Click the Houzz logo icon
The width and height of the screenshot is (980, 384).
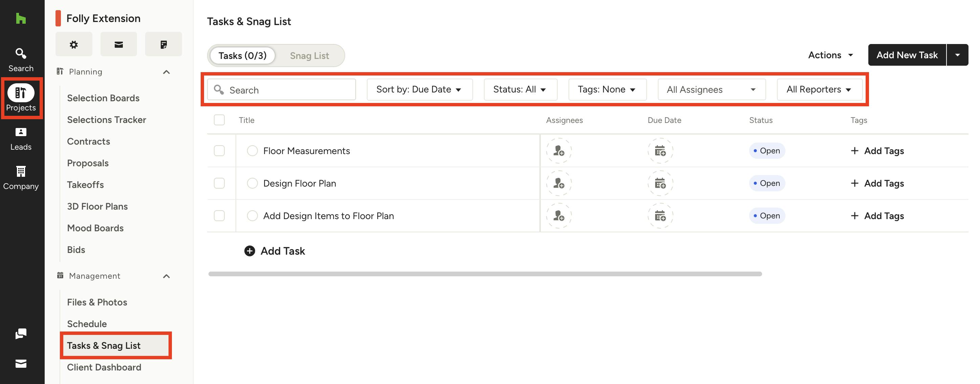click(x=21, y=18)
